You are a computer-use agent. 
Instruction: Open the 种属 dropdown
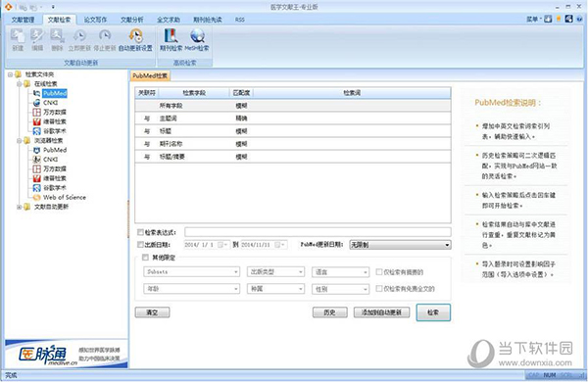point(275,289)
